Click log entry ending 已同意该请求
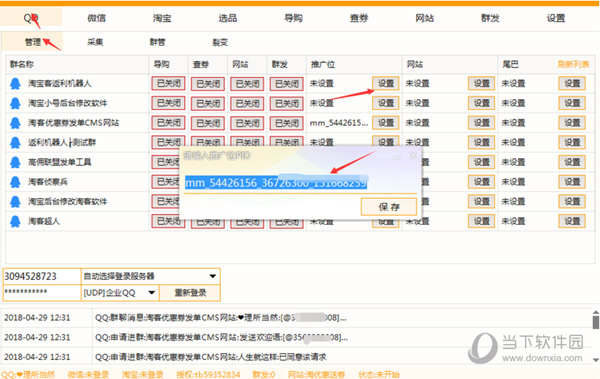600x379 pixels. pos(210,357)
